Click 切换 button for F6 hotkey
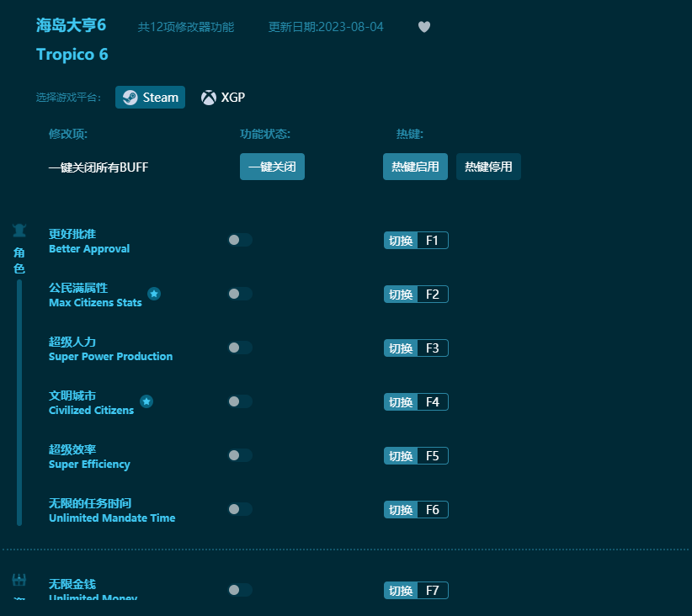This screenshot has height=616, width=692. 401,510
